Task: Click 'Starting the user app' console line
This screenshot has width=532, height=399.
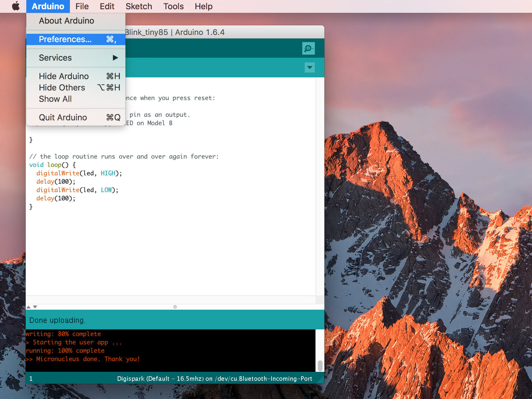Action: 74,342
